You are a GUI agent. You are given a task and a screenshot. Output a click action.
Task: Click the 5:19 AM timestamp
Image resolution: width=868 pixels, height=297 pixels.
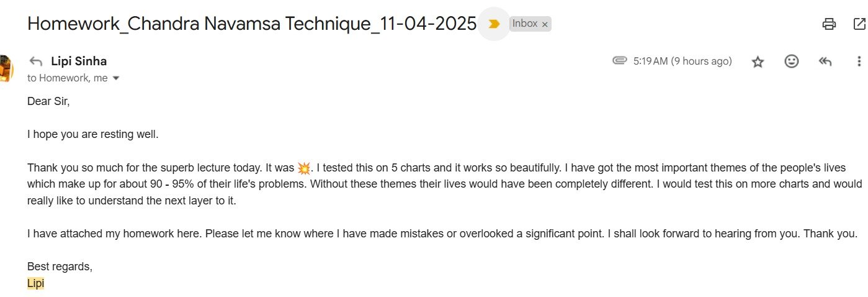point(682,61)
